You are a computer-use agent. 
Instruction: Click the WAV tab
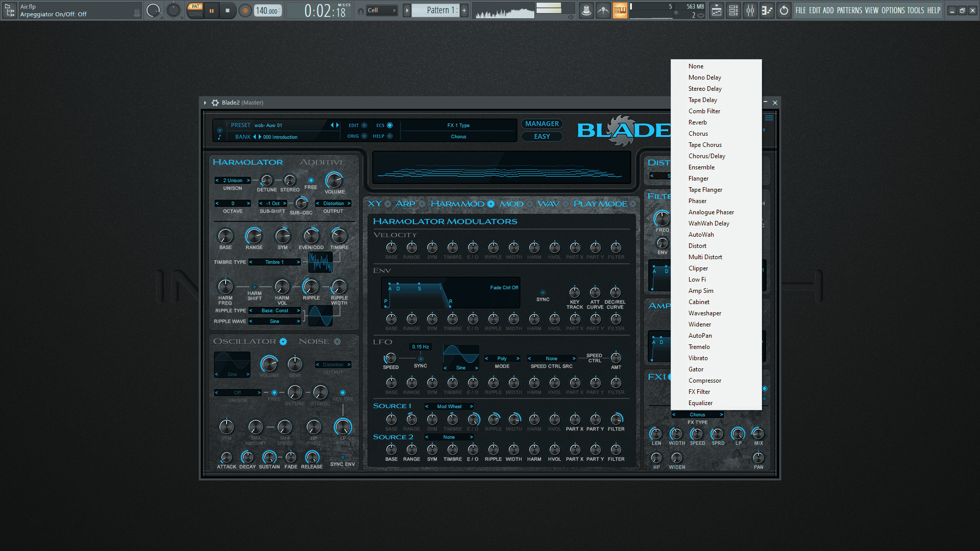tap(548, 204)
